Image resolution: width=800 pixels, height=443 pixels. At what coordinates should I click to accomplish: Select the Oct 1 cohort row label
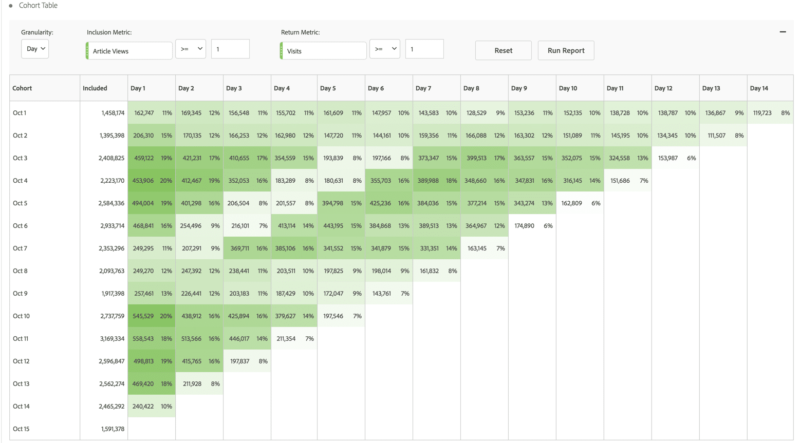point(19,113)
